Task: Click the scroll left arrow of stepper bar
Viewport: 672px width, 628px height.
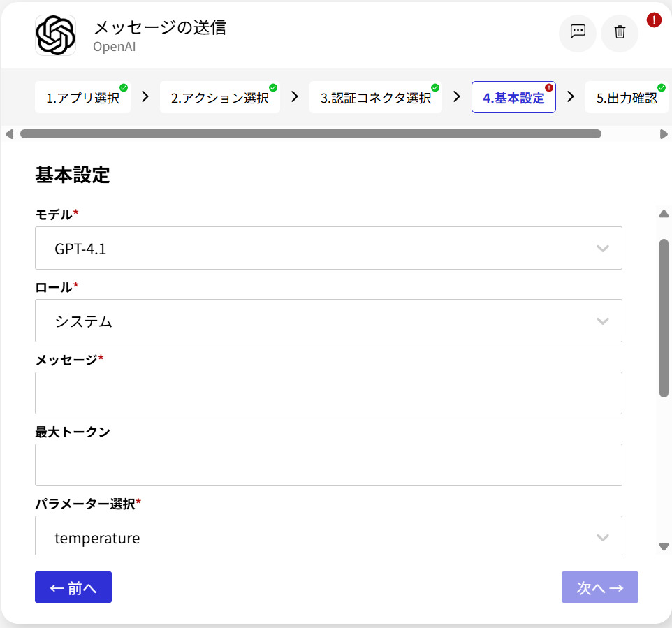Action: 9,134
